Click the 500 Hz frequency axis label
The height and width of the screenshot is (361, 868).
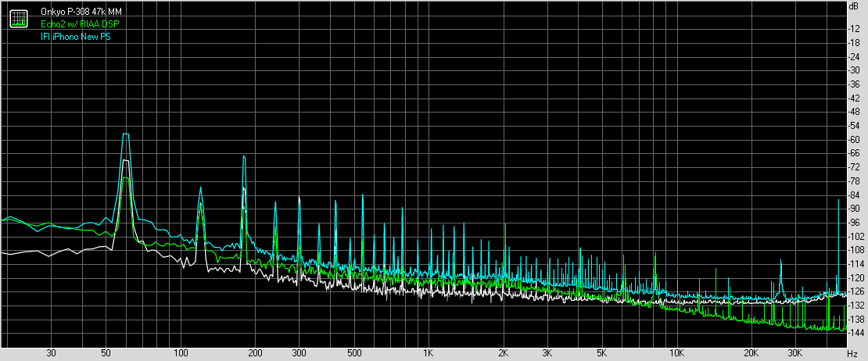coord(353,353)
